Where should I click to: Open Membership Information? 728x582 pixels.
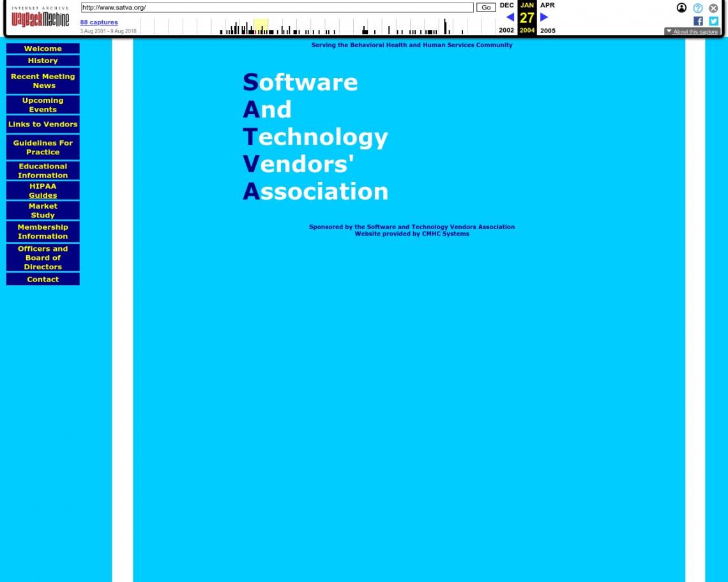click(43, 231)
